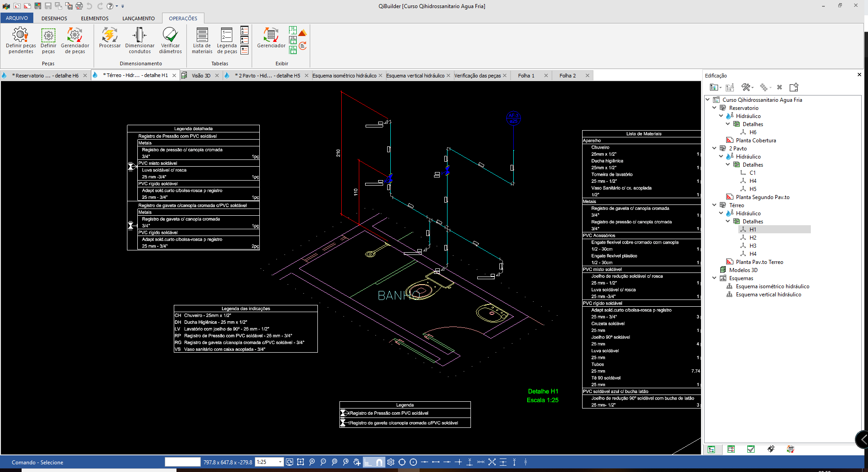Click the pan hand icon in status bar
Screen dimensions: 868x472
[x=357, y=462]
